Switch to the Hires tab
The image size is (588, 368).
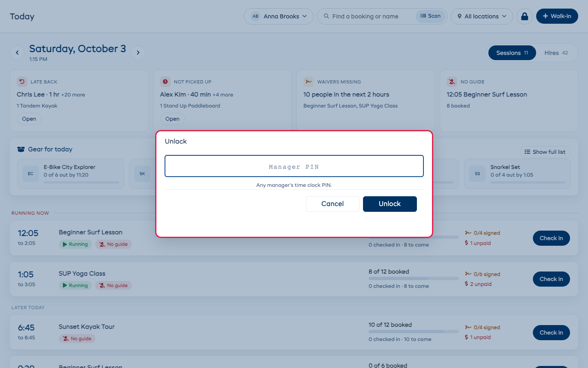[556, 53]
